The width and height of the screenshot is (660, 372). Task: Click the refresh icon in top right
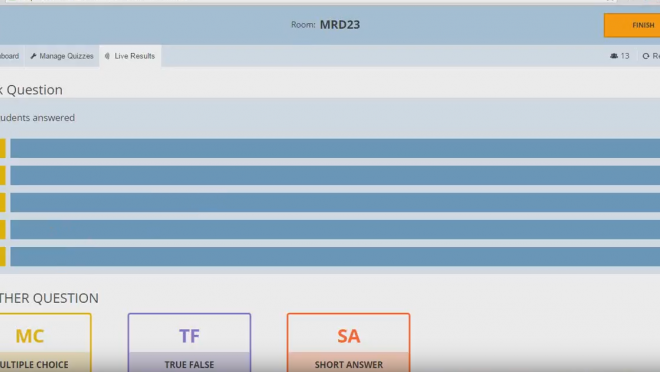(646, 56)
